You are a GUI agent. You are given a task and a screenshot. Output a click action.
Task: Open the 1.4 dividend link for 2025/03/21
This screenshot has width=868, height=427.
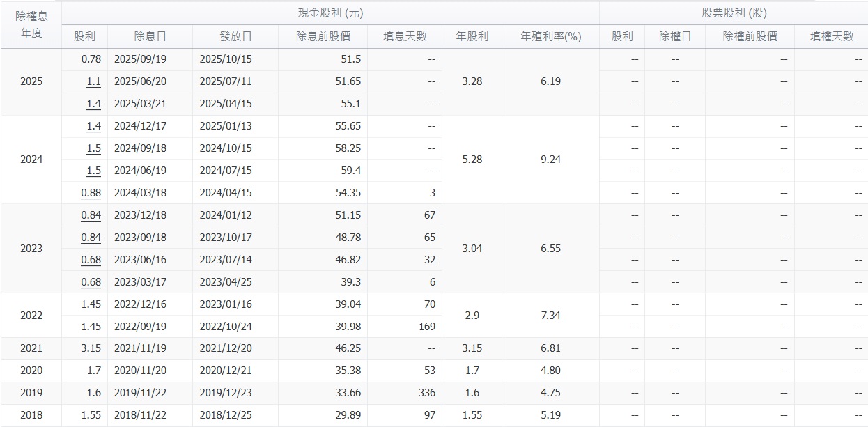pos(93,104)
